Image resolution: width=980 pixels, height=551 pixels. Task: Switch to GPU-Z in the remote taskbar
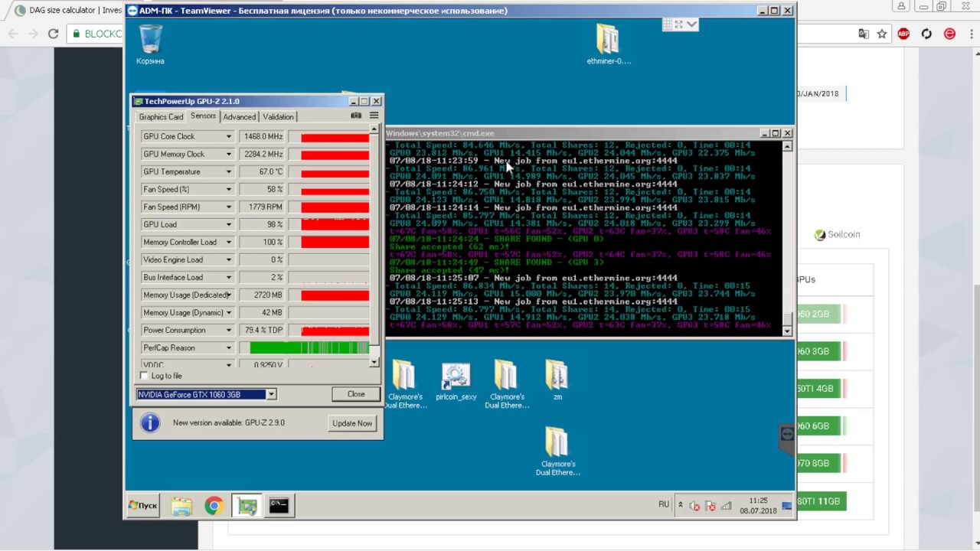click(247, 506)
